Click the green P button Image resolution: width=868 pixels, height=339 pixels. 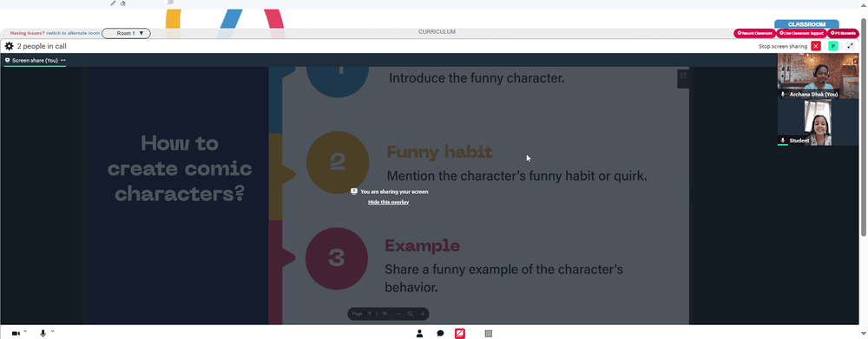pos(833,47)
